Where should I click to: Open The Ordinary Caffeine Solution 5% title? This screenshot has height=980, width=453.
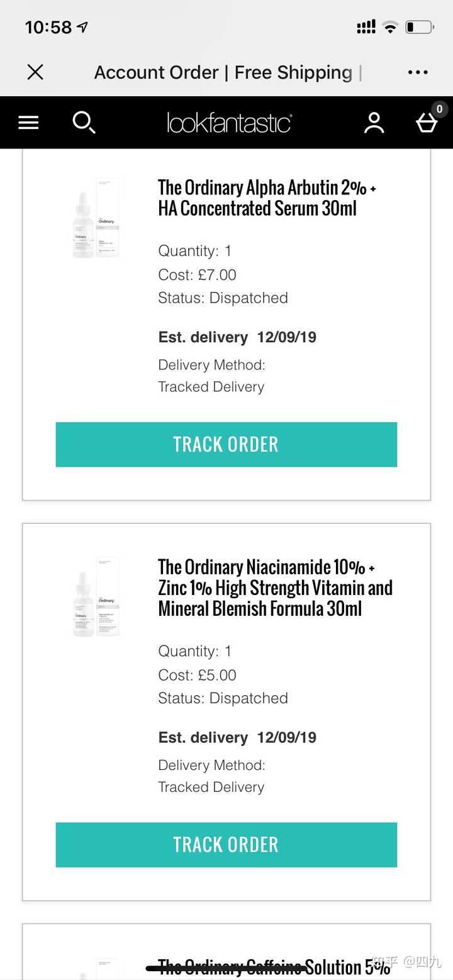click(274, 967)
